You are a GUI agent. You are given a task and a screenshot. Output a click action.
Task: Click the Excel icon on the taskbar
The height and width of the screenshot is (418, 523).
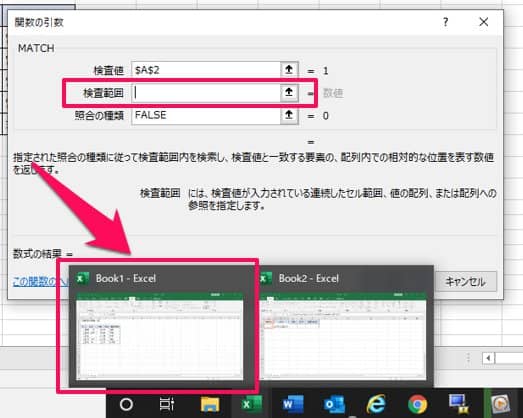(x=252, y=404)
